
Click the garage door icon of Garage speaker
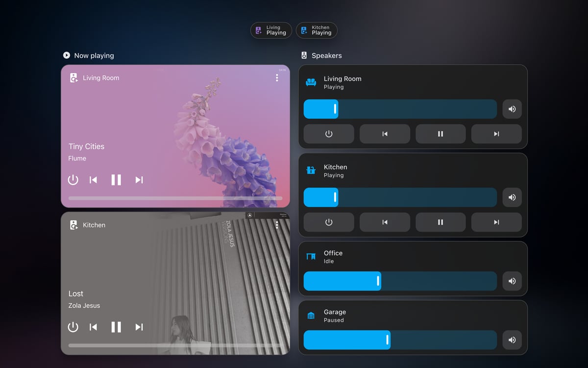point(311,315)
